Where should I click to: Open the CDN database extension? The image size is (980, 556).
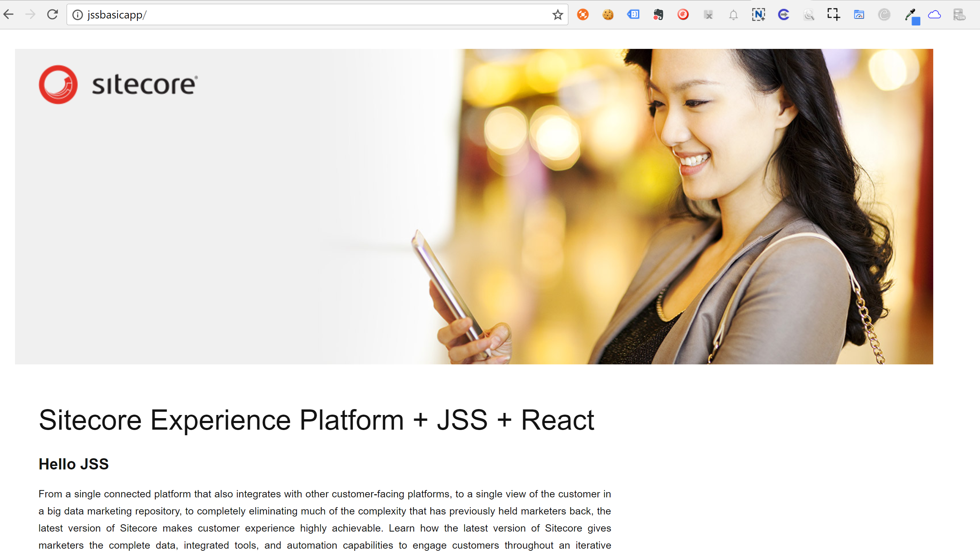pyautogui.click(x=959, y=15)
